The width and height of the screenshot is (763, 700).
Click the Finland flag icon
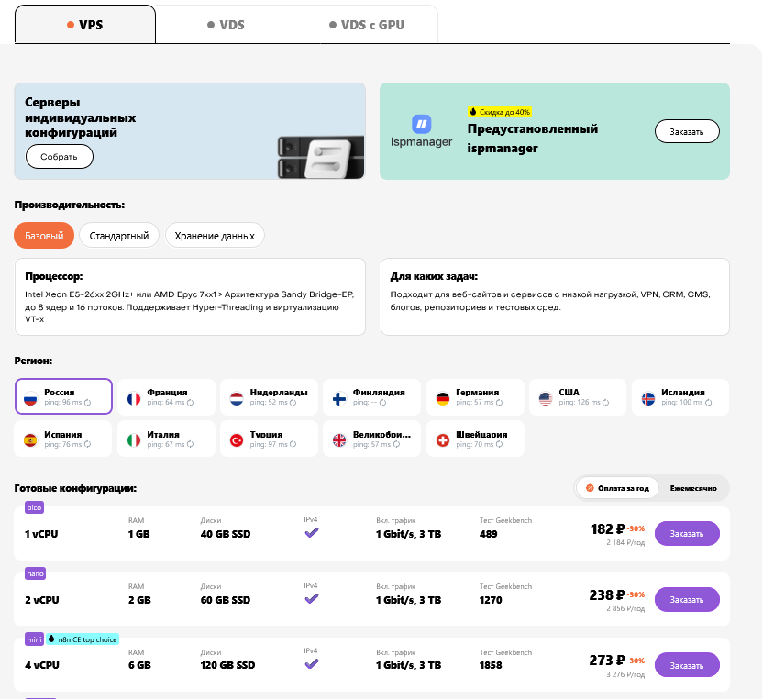point(338,397)
